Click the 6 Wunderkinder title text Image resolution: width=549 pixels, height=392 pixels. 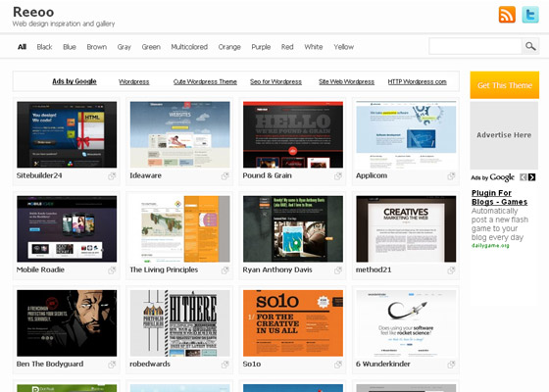point(382,364)
